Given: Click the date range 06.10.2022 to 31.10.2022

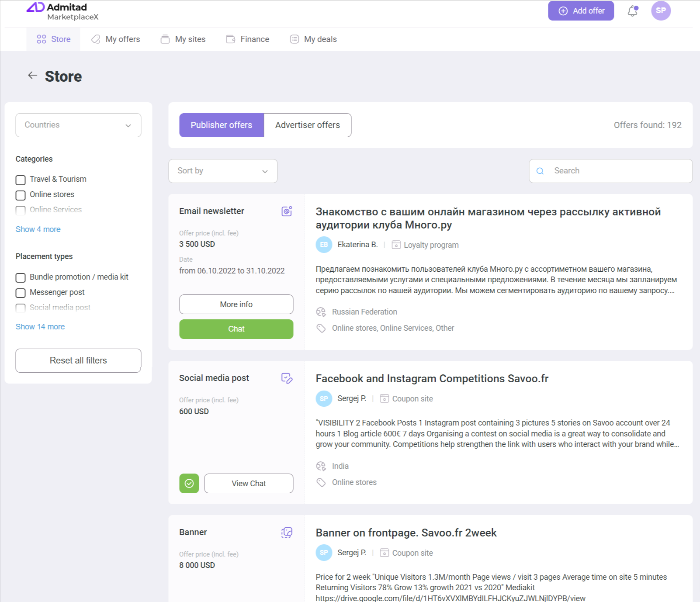Looking at the screenshot, I should click(x=232, y=271).
